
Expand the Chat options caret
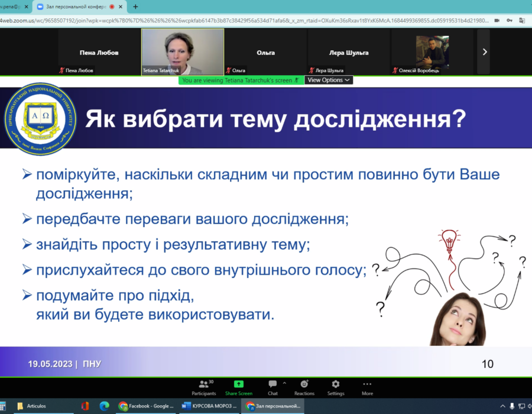click(284, 383)
